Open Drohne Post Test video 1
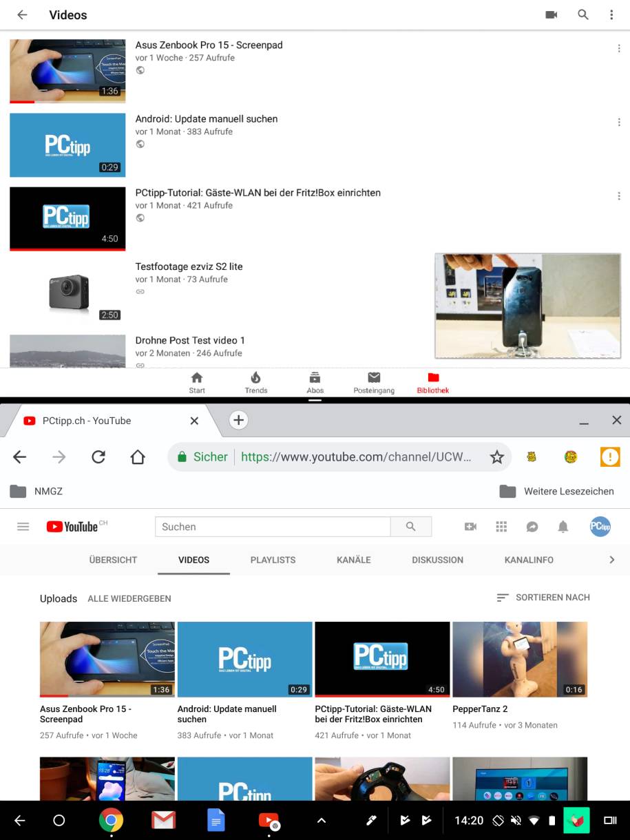This screenshot has height=840, width=630. click(190, 340)
